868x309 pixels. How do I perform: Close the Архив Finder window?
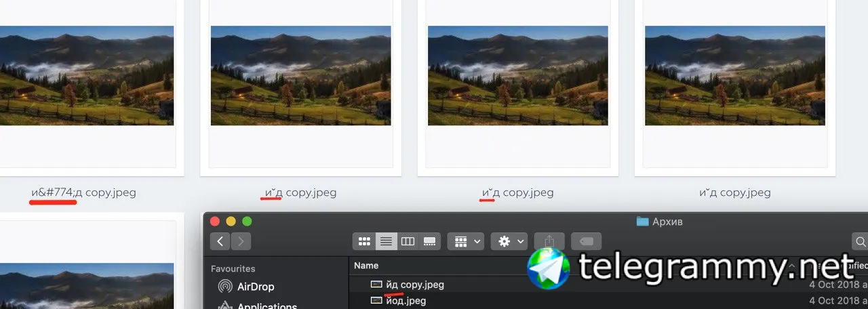215,221
